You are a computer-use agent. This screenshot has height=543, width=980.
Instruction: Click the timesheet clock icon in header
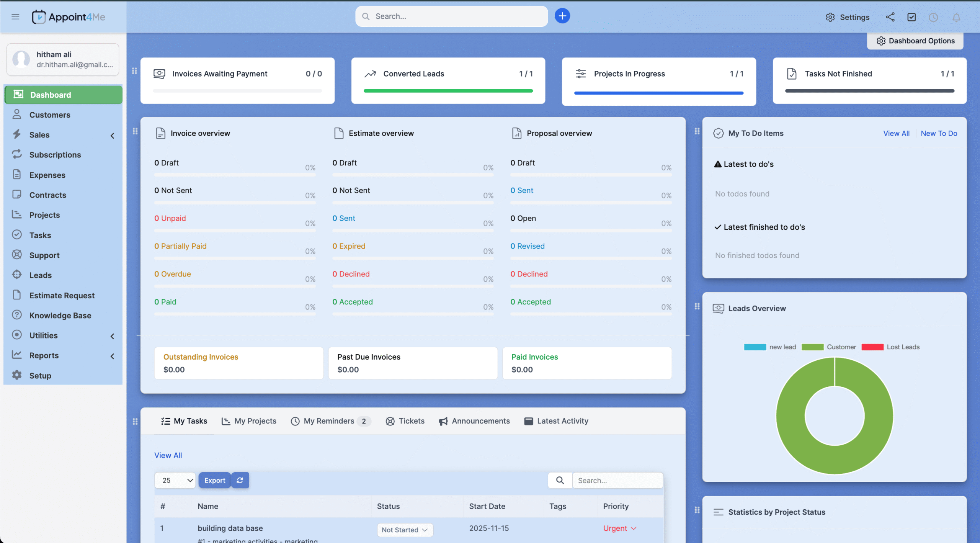coord(933,17)
